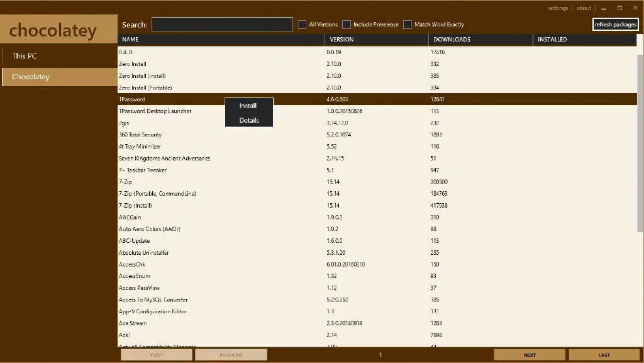Open the settings link
This screenshot has width=644, height=363.
click(558, 8)
